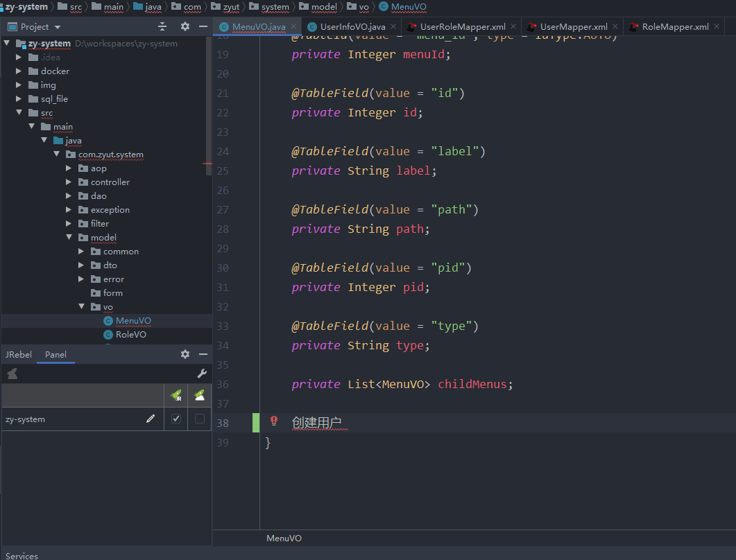
Task: Open JRebel configuration with the wrench icon
Action: point(202,374)
